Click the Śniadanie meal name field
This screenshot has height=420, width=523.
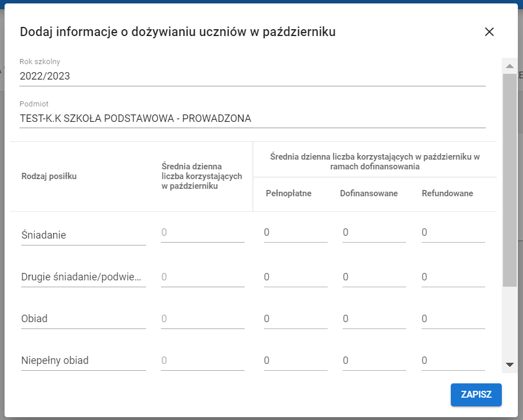[x=83, y=234]
